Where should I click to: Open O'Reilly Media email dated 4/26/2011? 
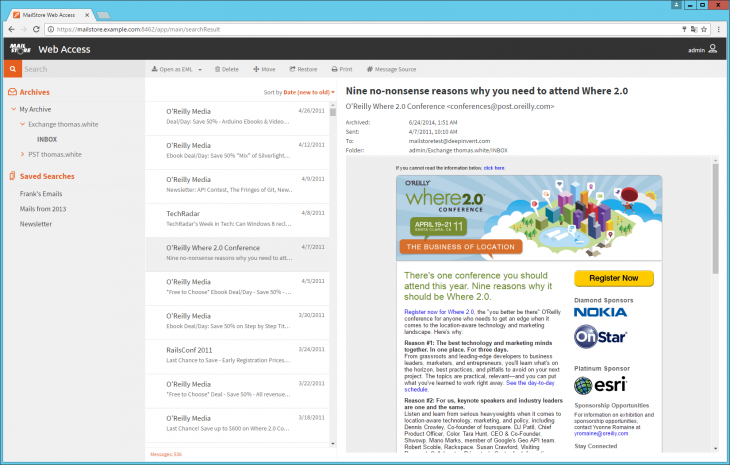click(237, 118)
